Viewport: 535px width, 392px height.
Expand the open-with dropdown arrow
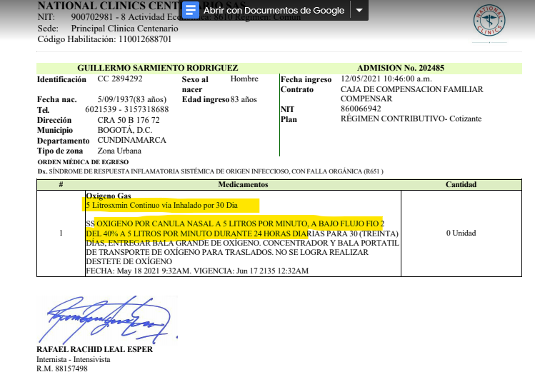point(359,10)
